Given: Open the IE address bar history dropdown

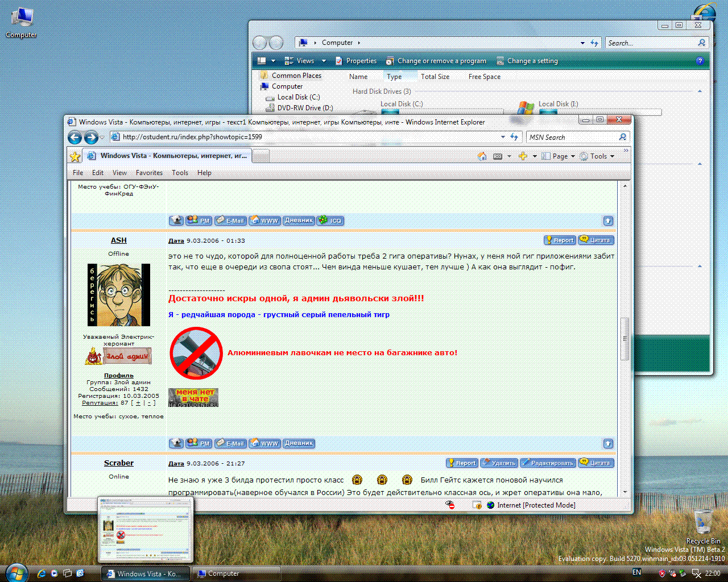Looking at the screenshot, I should tap(503, 137).
